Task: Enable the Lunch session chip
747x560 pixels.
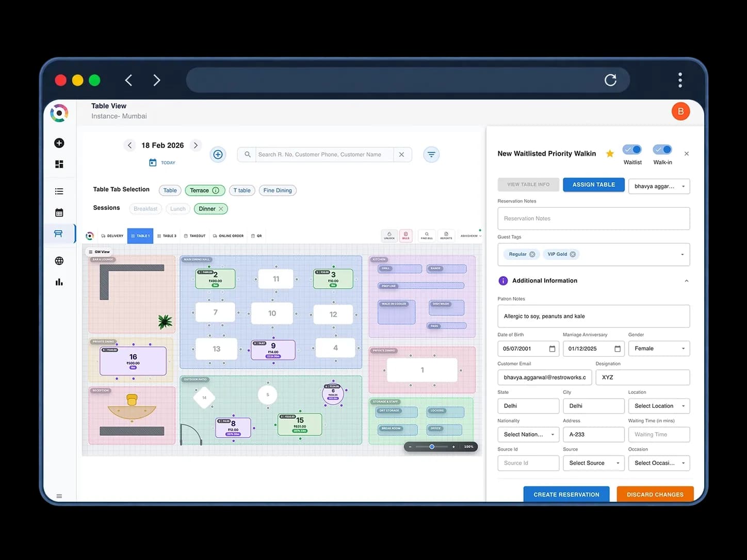Action: 177,209
